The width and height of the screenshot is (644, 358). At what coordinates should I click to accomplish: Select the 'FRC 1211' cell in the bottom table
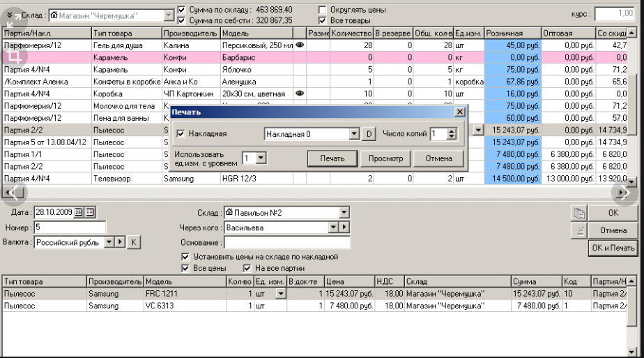pyautogui.click(x=185, y=294)
